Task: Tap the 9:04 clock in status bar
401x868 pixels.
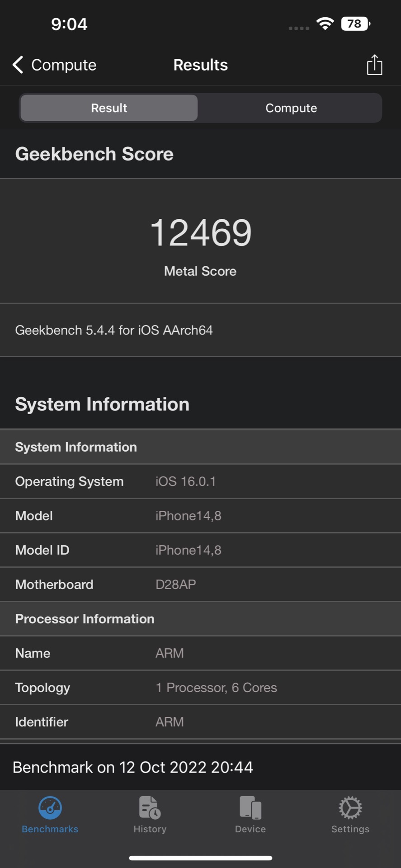Action: click(69, 24)
